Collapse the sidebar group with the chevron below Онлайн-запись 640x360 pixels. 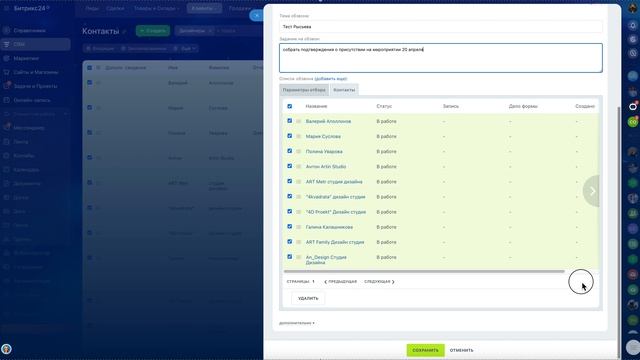click(66, 114)
